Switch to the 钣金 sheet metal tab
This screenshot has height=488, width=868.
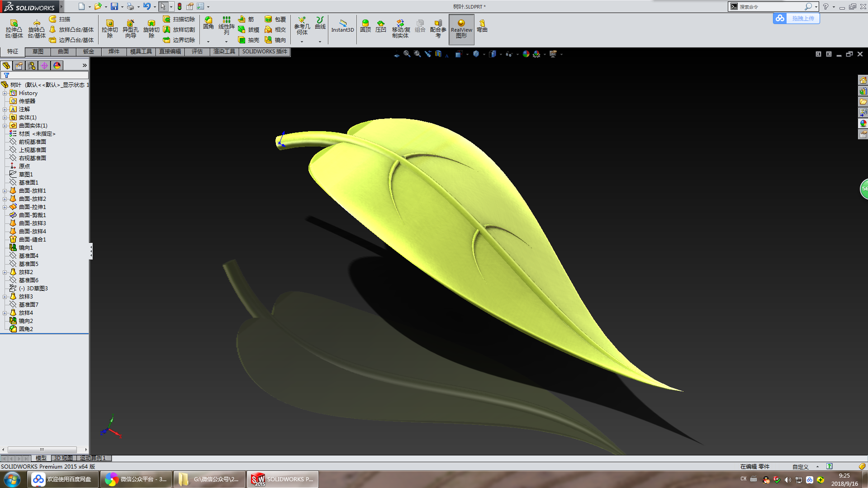pyautogui.click(x=89, y=52)
